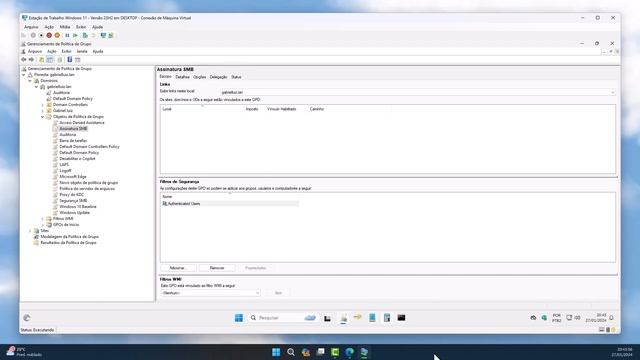
Task: Expand the Filtros WMI node
Action: click(42, 219)
